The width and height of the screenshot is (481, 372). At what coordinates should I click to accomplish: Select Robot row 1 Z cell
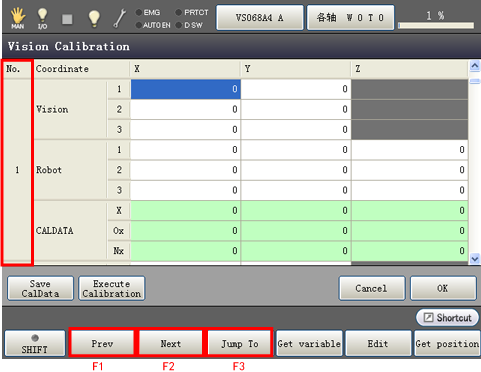point(410,150)
